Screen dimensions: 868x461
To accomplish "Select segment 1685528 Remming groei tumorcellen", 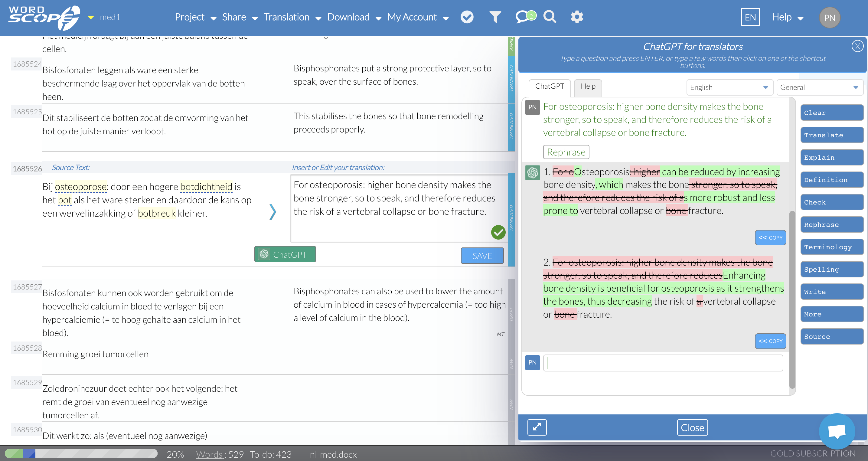I will [x=95, y=354].
